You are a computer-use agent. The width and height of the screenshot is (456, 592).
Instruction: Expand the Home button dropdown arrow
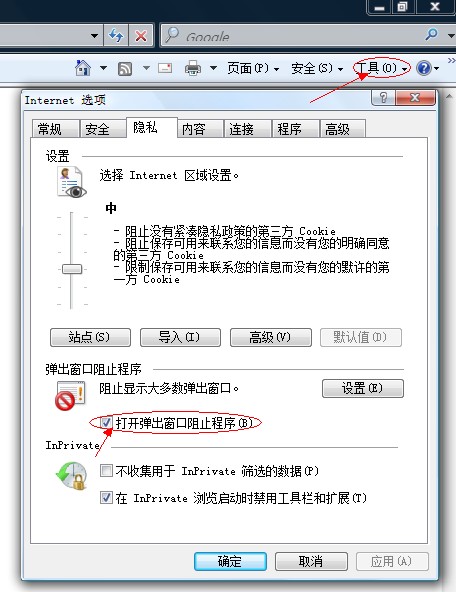[103, 68]
